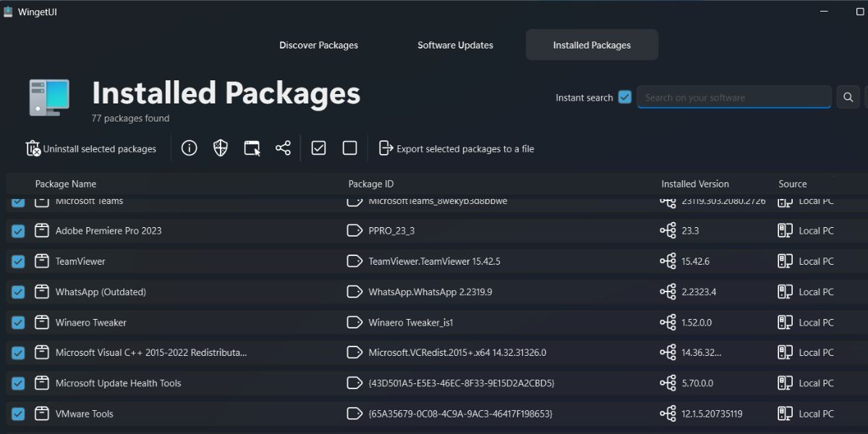Click version icon beside 1.52.0.0
The image size is (868, 434).
(668, 323)
